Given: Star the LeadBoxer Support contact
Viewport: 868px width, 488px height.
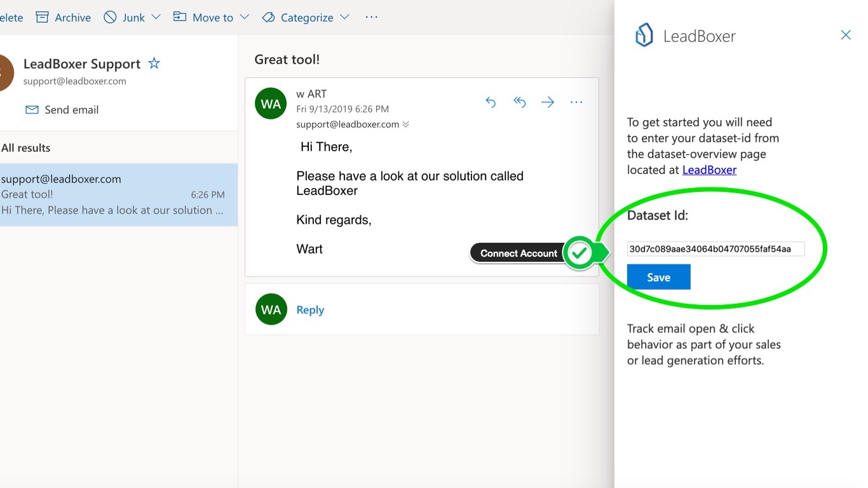Looking at the screenshot, I should click(154, 64).
